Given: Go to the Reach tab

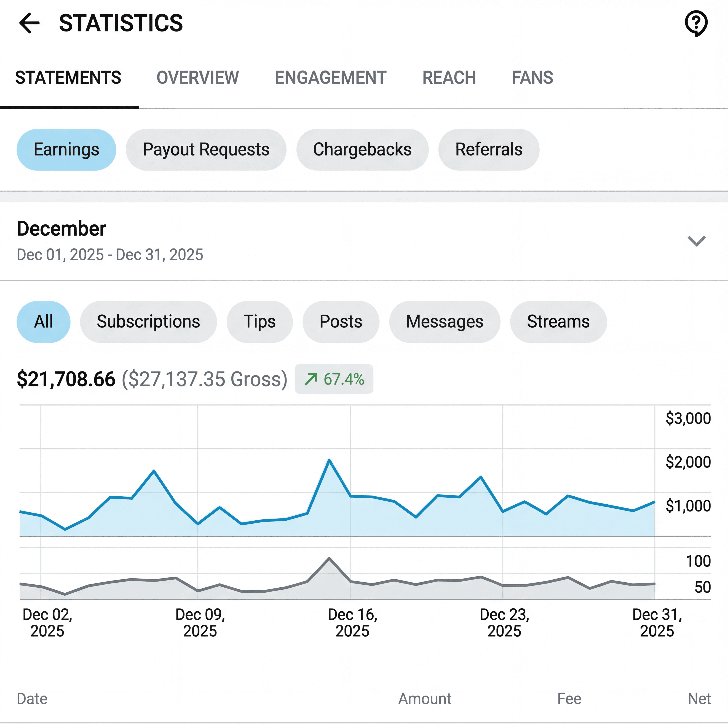Looking at the screenshot, I should [x=449, y=78].
